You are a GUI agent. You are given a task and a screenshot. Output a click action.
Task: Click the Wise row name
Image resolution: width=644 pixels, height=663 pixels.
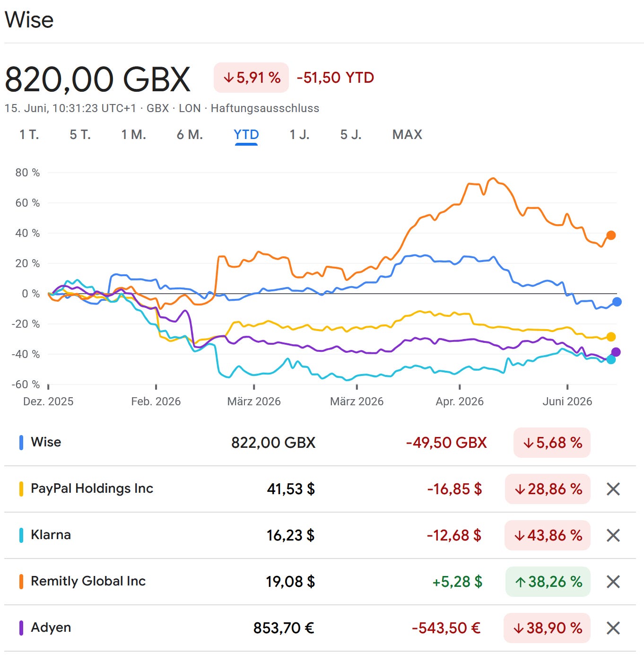tap(46, 442)
